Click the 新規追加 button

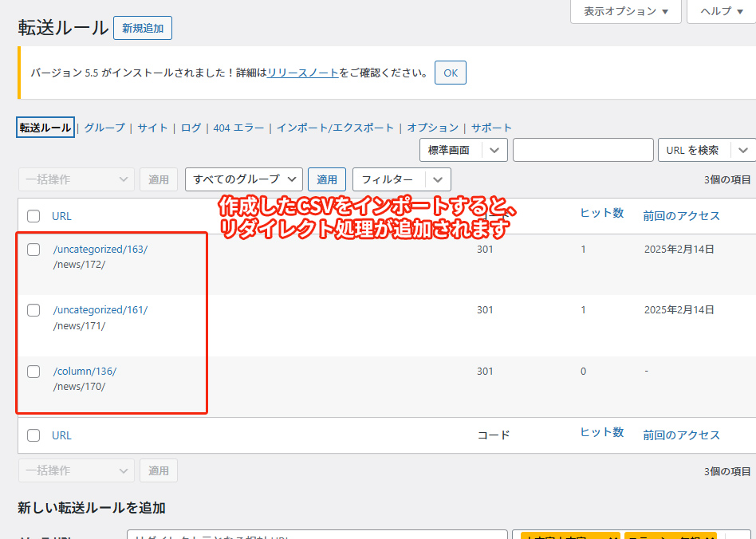[143, 28]
